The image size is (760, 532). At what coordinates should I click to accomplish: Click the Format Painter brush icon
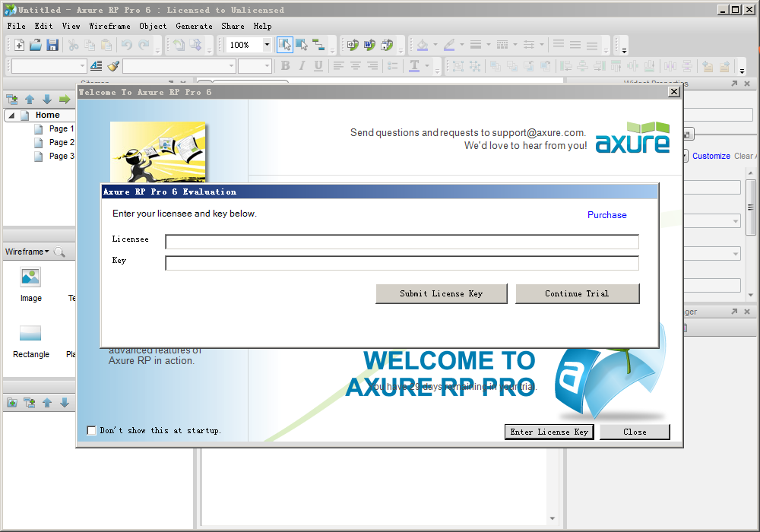click(113, 66)
